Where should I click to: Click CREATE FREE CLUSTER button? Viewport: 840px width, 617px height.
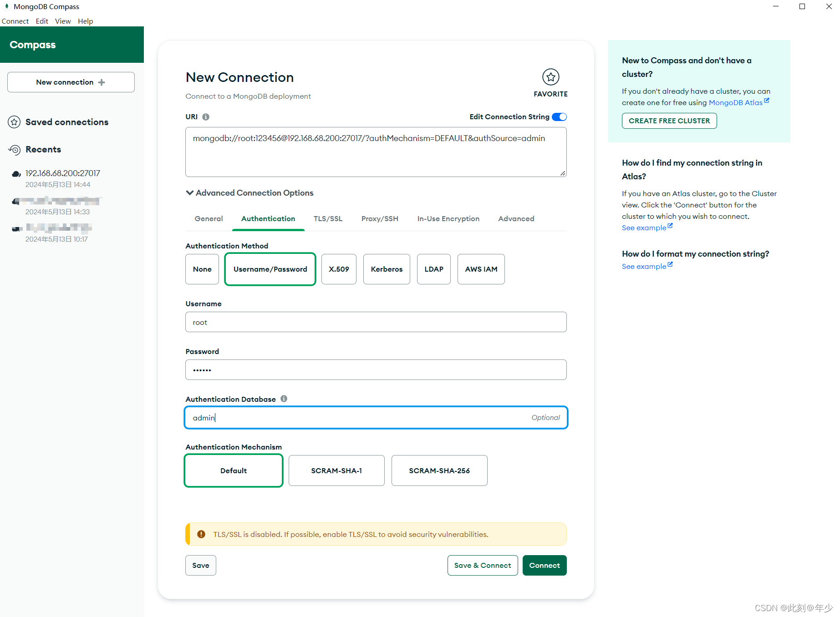(669, 121)
